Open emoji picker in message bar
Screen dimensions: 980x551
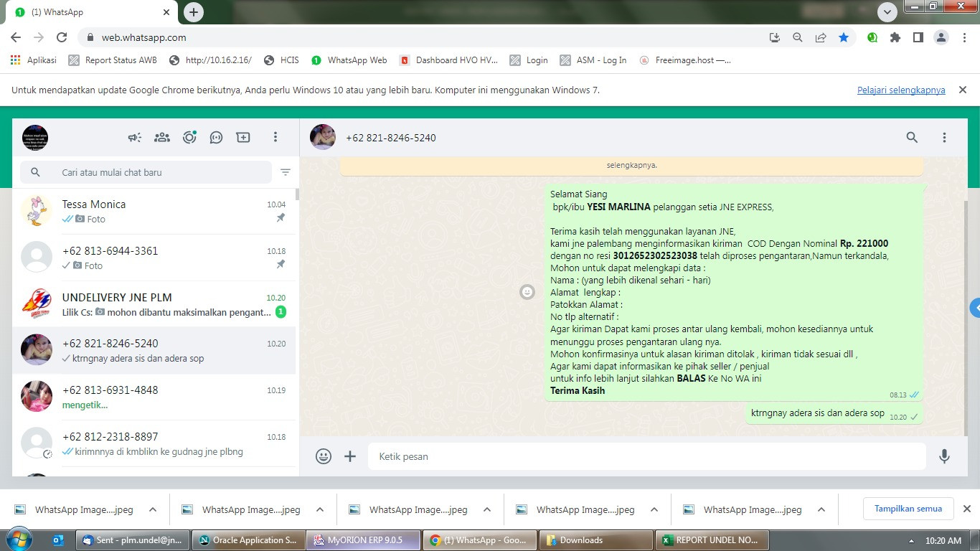point(324,456)
